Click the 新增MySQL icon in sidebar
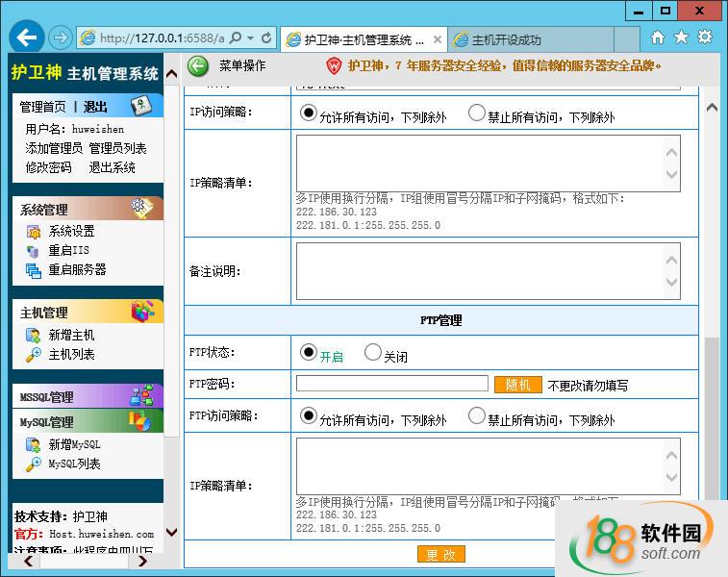Image resolution: width=728 pixels, height=577 pixels. click(34, 445)
